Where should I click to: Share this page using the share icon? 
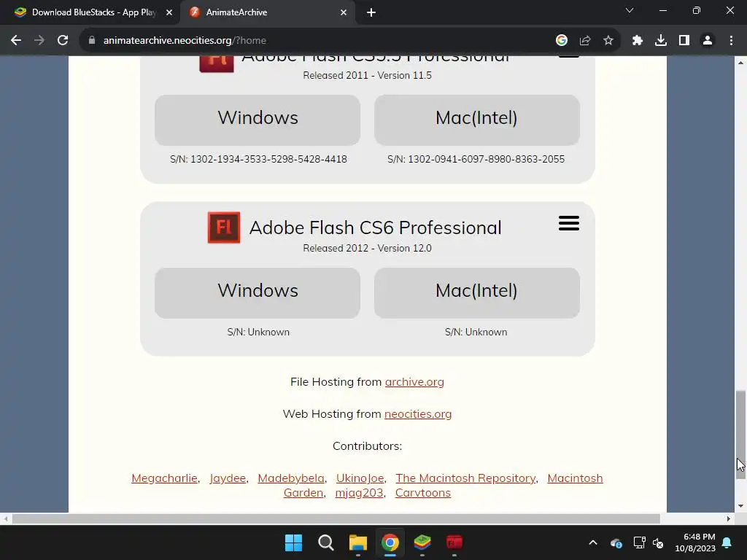pos(585,41)
